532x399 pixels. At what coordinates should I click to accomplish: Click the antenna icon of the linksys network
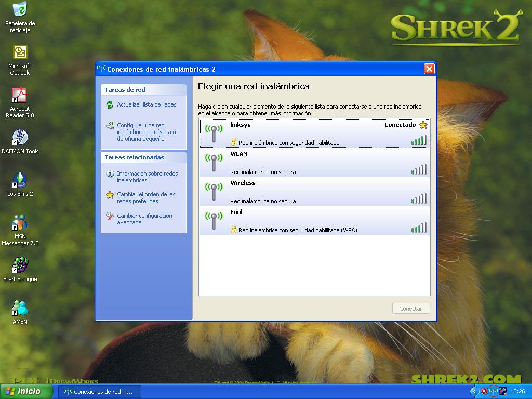[x=214, y=133]
